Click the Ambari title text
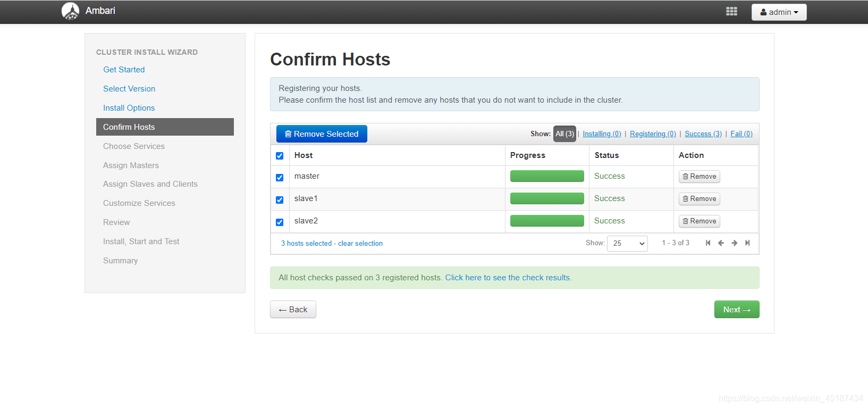Screen dimensions: 868x408 (100, 11)
